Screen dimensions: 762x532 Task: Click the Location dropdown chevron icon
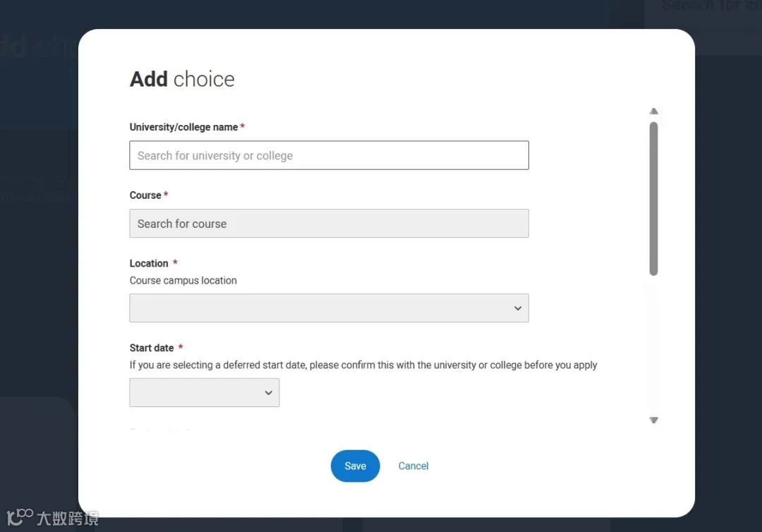coord(518,308)
